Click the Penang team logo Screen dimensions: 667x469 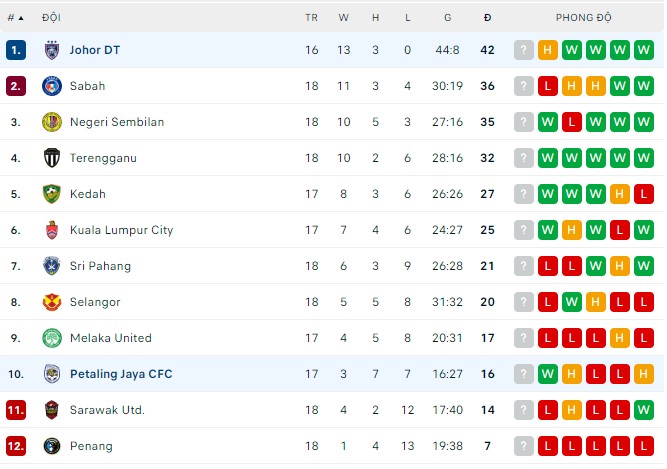click(52, 446)
